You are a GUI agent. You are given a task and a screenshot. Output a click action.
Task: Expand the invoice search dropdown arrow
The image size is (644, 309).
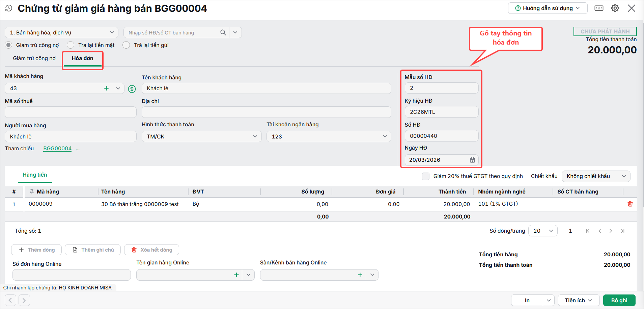coord(235,32)
